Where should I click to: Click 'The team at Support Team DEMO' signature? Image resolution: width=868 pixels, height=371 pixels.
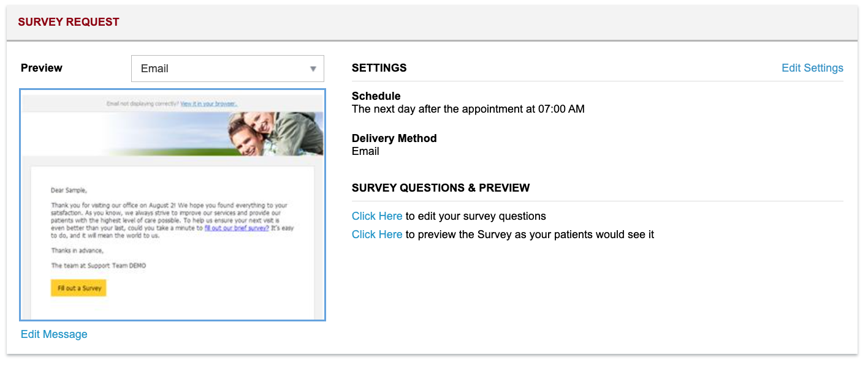point(99,266)
